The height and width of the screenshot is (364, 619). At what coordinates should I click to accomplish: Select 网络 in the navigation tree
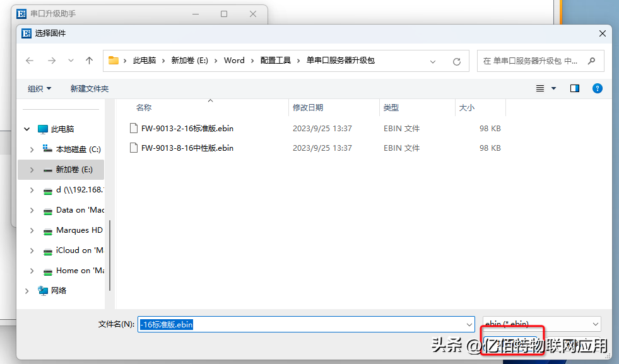(x=59, y=291)
